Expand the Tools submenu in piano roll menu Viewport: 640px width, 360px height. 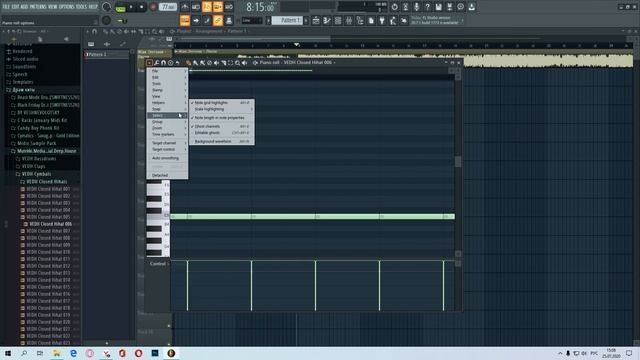[167, 84]
